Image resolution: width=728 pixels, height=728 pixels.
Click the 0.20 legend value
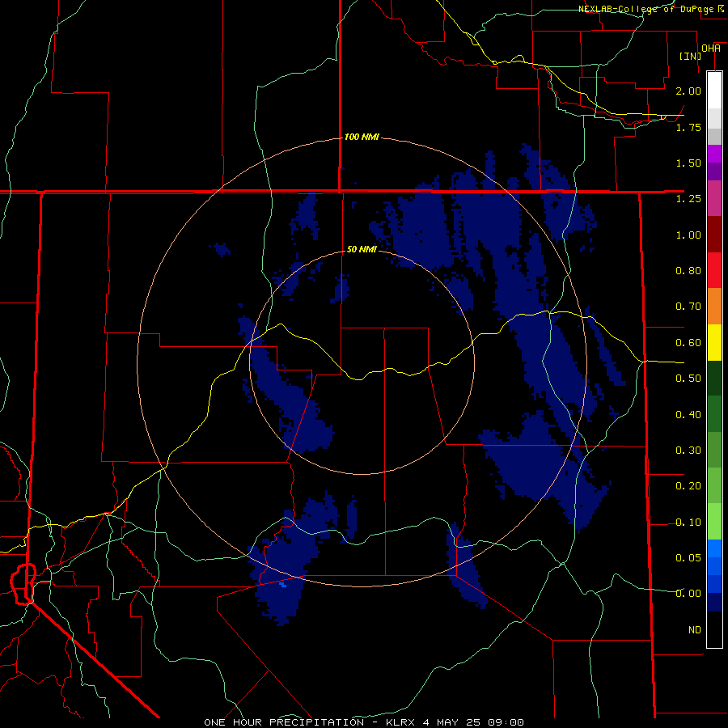(688, 486)
